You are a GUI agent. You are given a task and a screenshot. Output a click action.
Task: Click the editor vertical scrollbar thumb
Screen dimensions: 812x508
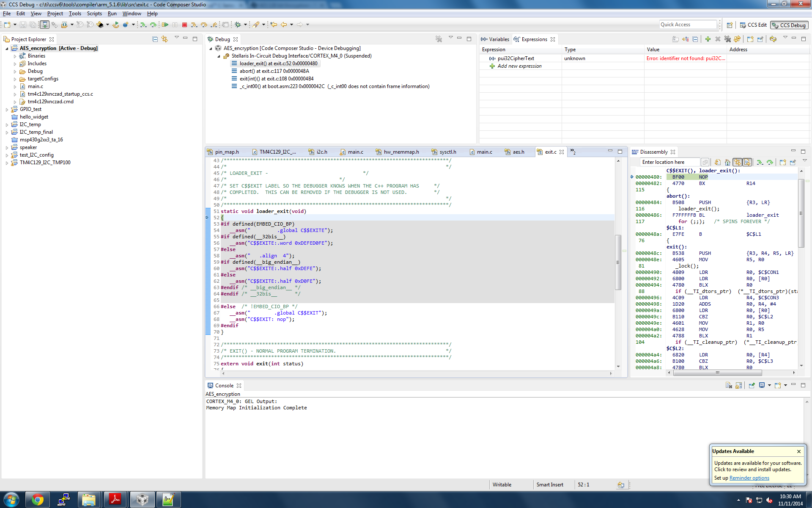click(x=618, y=262)
